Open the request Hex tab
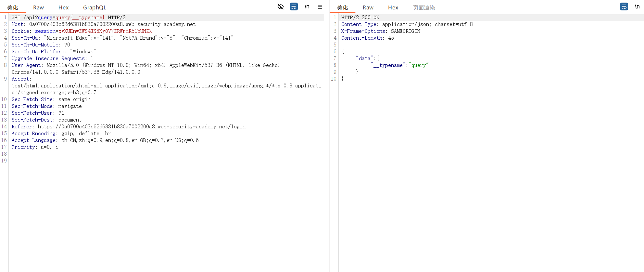The image size is (644, 272). 63,7
